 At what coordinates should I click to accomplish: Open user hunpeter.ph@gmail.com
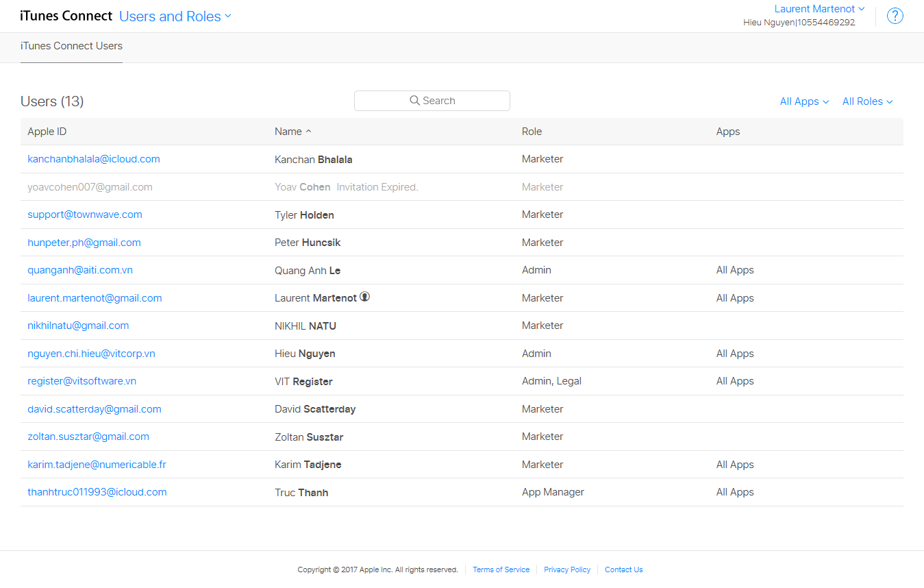point(84,243)
